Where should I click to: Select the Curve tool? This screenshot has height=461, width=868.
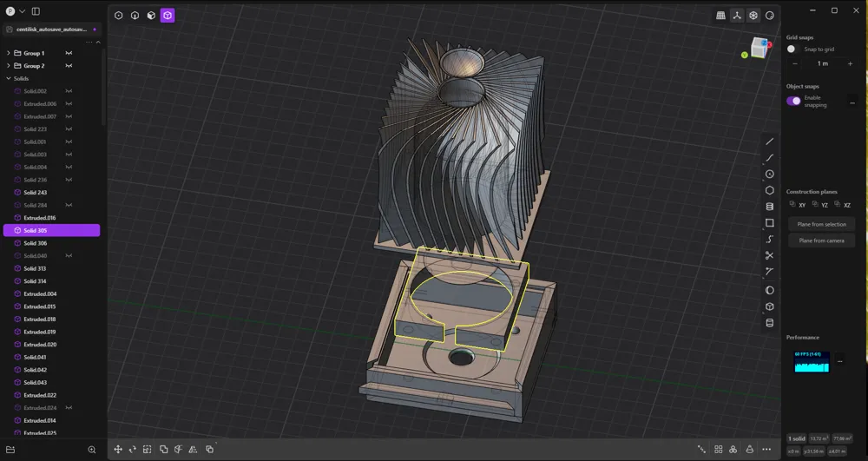769,158
